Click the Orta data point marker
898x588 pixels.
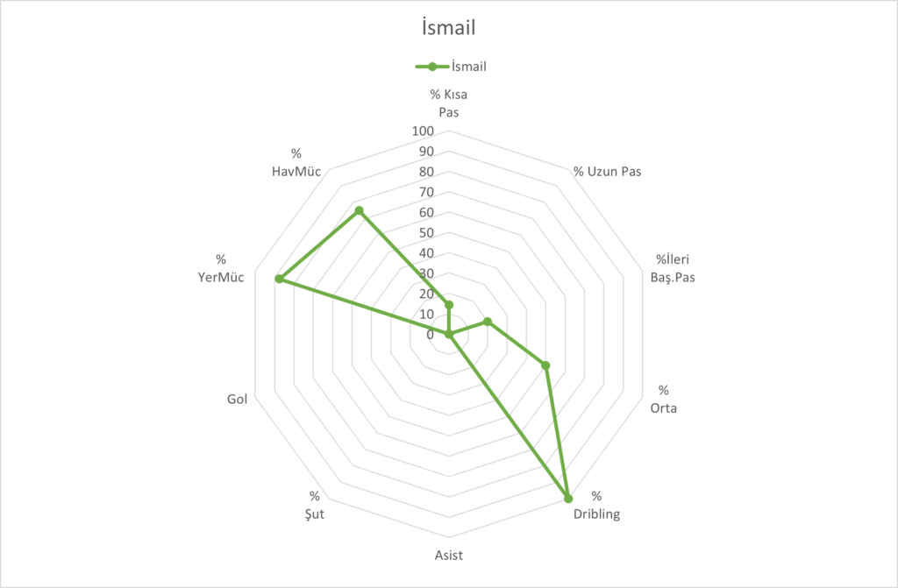[545, 365]
